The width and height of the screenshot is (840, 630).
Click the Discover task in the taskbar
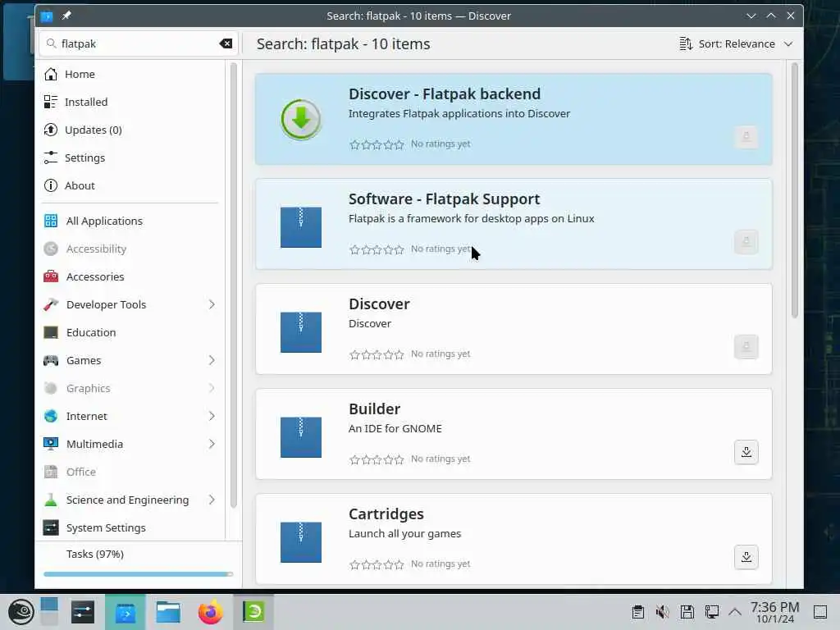point(125,612)
